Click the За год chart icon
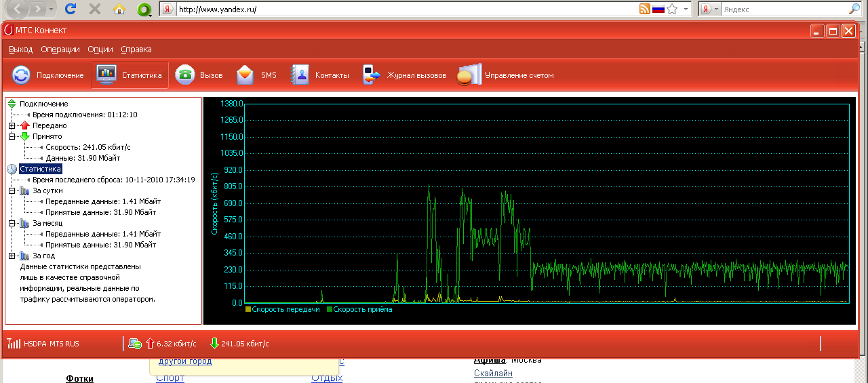 point(25,256)
